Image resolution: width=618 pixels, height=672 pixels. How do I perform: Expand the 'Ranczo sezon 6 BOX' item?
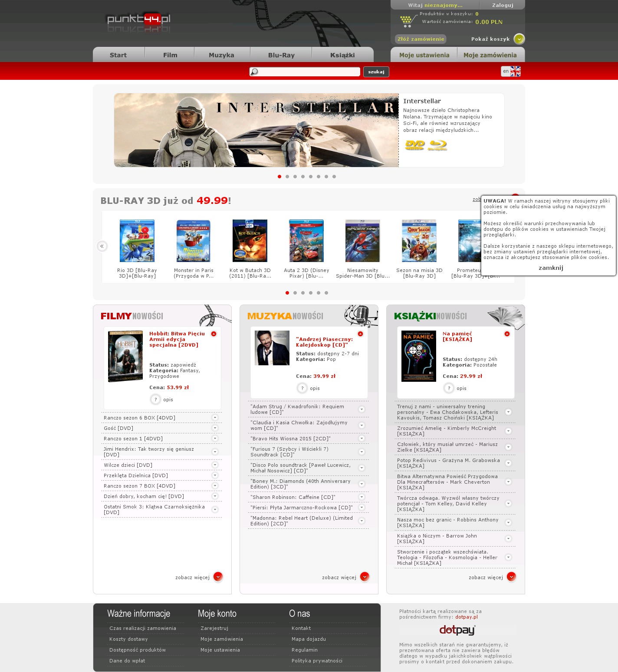(215, 418)
